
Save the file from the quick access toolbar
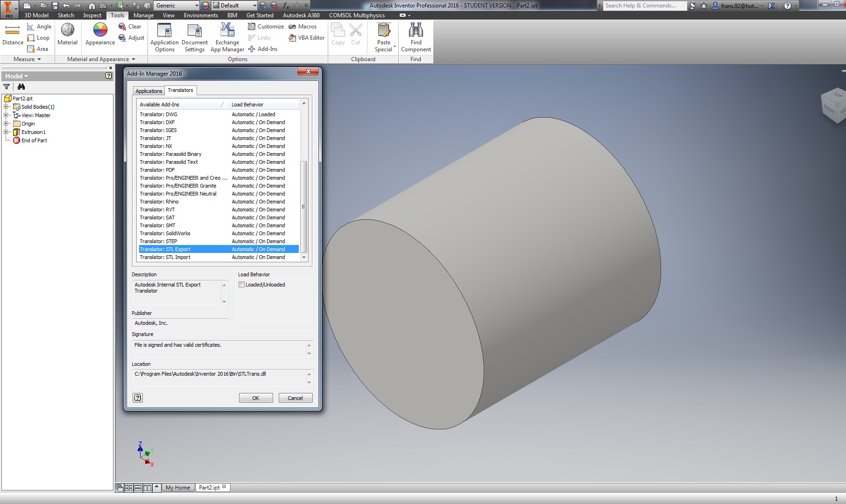[55, 6]
